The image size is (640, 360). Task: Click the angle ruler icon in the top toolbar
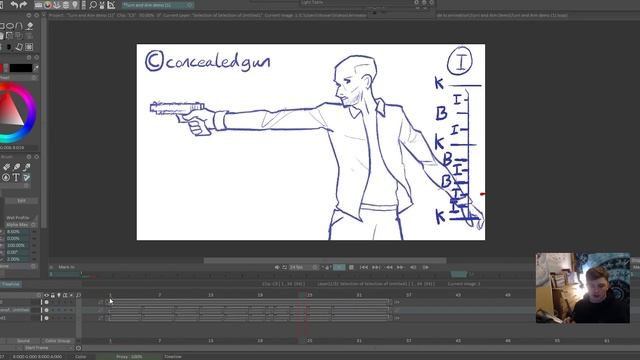111,5
